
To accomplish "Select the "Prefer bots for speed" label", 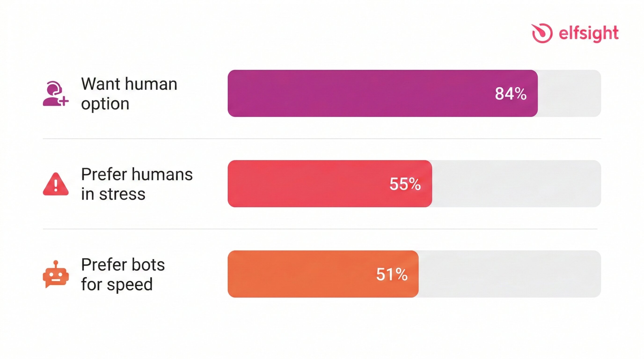I will coord(123,274).
